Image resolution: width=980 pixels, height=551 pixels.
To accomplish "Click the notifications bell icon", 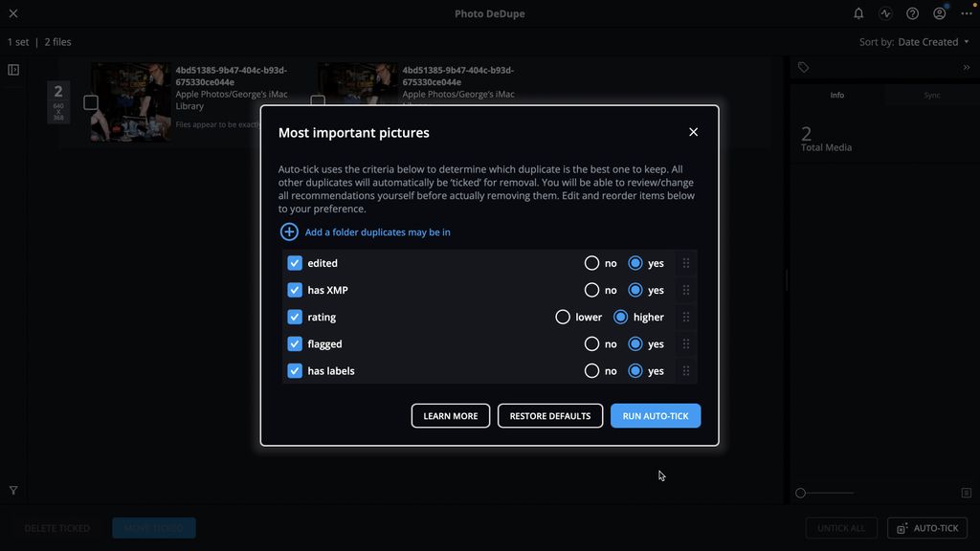I will 858,13.
